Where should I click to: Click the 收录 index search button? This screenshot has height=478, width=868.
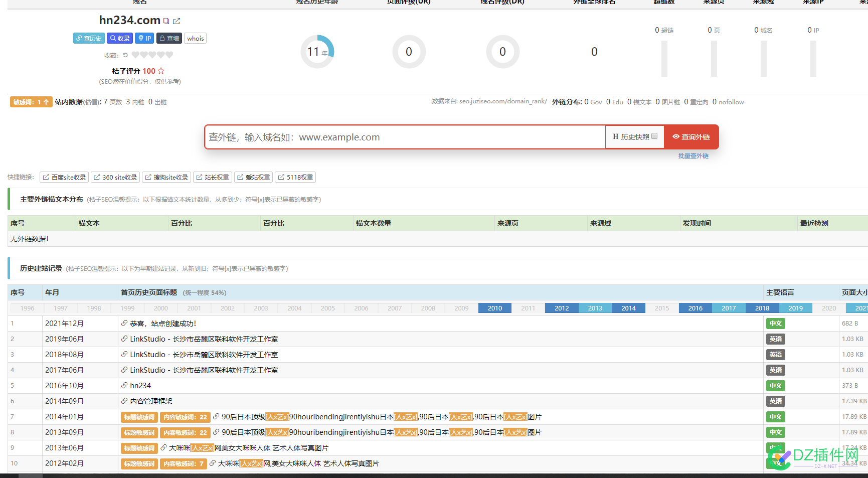pos(120,38)
